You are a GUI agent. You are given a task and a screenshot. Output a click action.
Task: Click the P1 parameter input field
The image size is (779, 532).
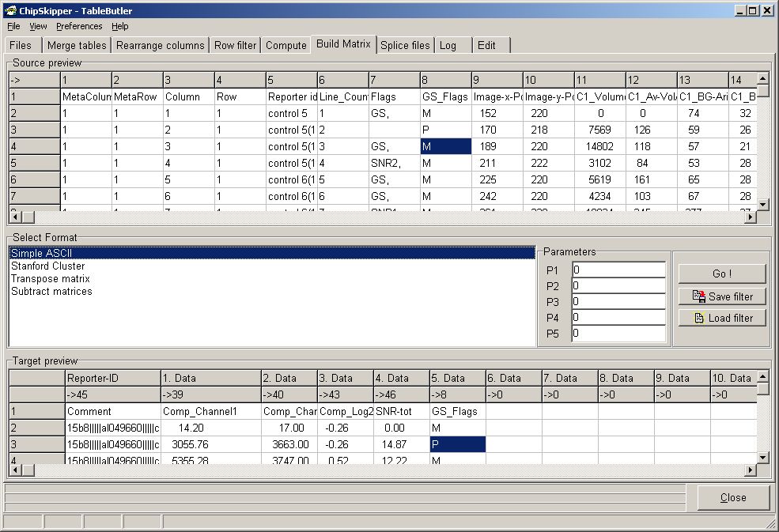click(618, 270)
